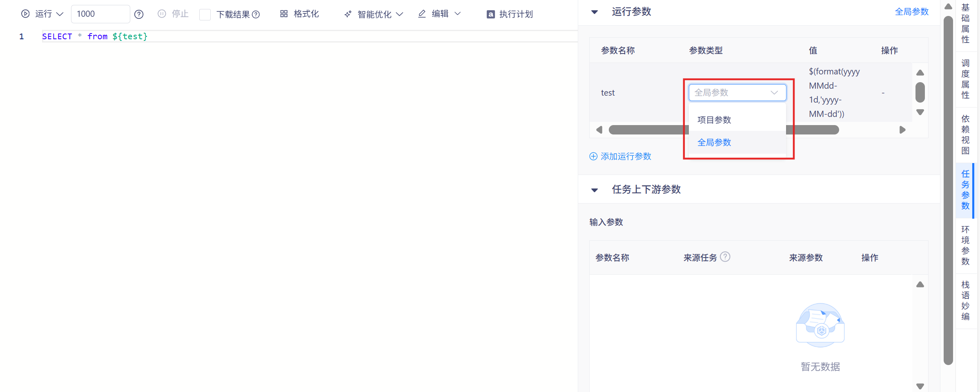The height and width of the screenshot is (392, 980).
Task: Click the horizontal scrollbar thumb under the parameter table
Action: tap(724, 130)
